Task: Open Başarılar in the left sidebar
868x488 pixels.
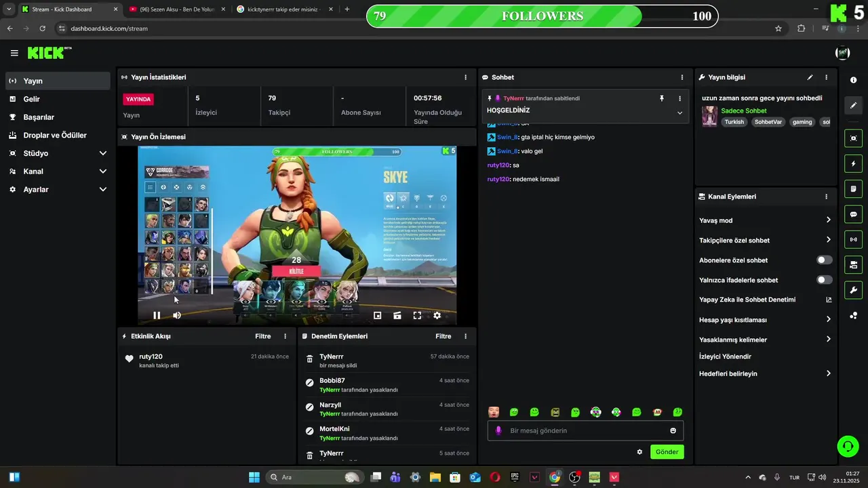Action: (58, 117)
